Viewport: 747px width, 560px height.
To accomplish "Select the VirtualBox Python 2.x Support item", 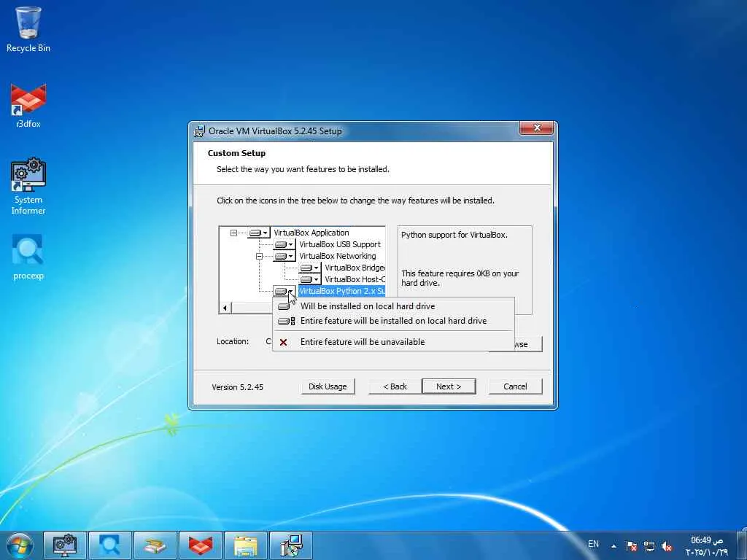I will pos(341,291).
